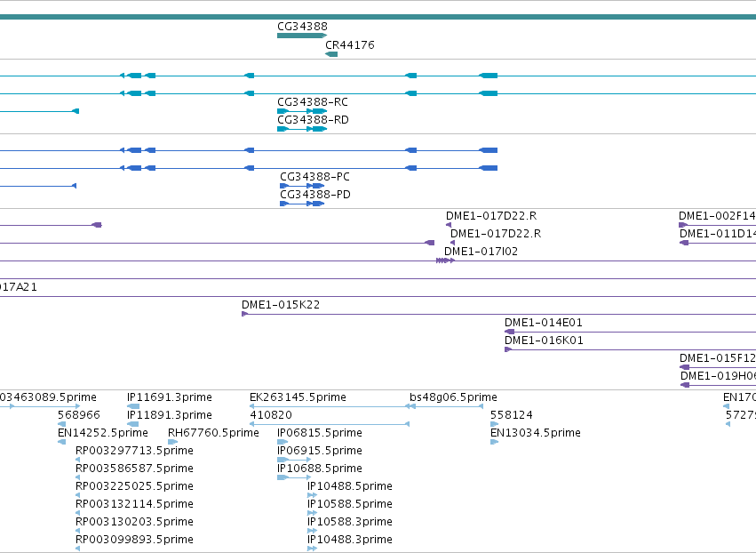Viewport: 756px width, 553px height.
Task: Click the EK263145.5prime EST label
Action: [298, 397]
